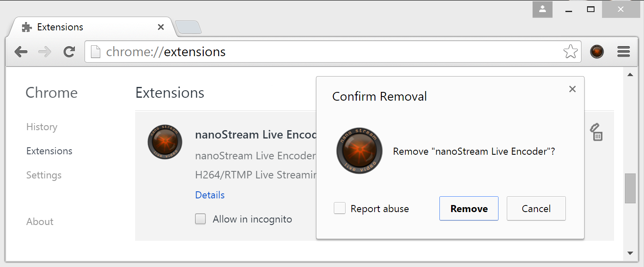This screenshot has width=644, height=267.
Task: Open the Chrome hamburger menu
Action: pos(624,52)
